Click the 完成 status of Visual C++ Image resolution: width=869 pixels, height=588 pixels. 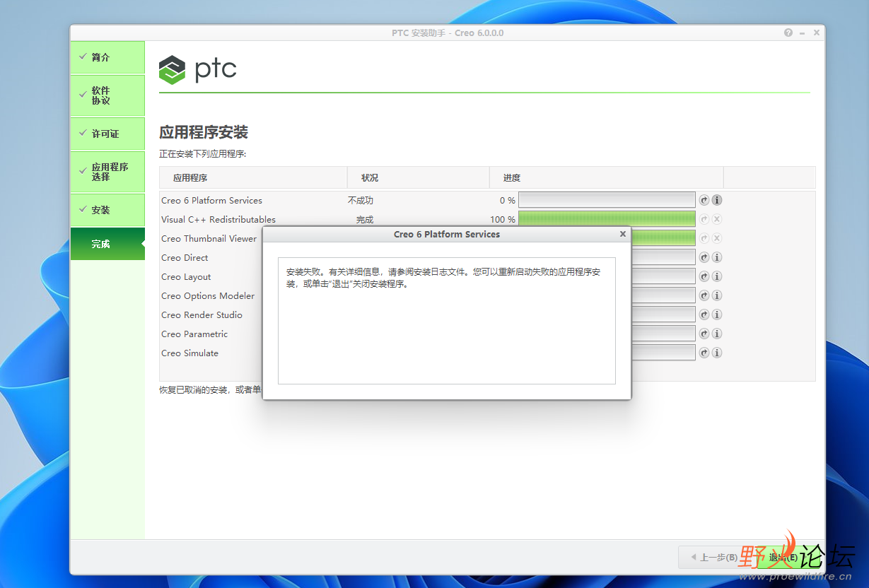pyautogui.click(x=365, y=220)
